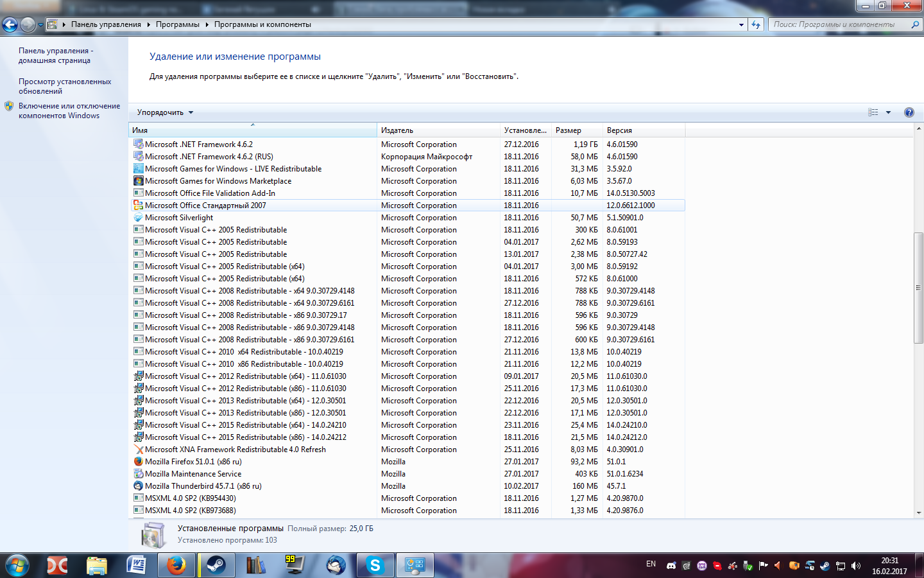Select Mozilla Firefox 51.0.1 in the list

pyautogui.click(x=408, y=462)
